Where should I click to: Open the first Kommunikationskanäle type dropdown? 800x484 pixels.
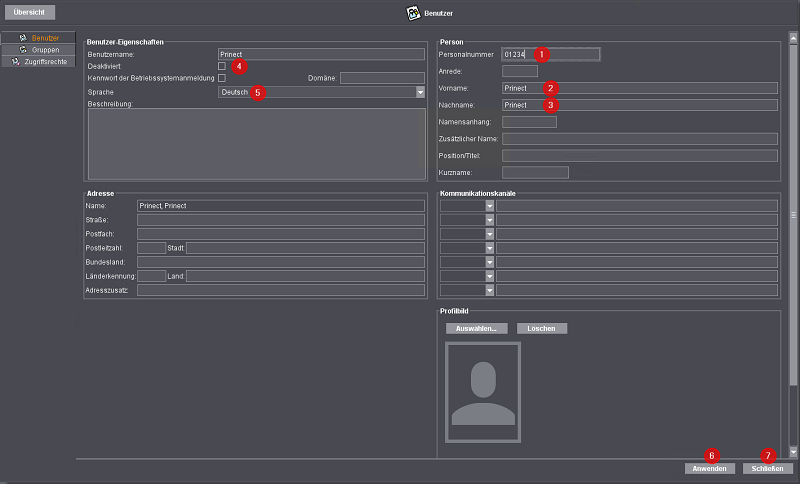click(490, 206)
